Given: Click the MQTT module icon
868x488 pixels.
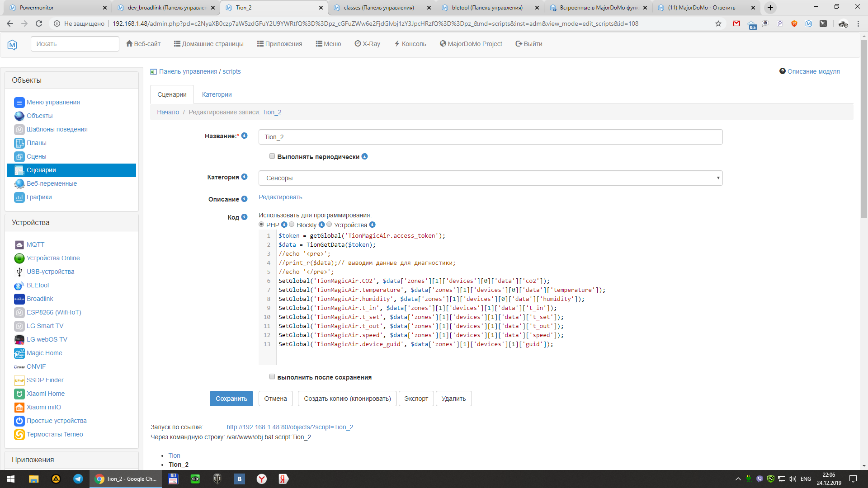Looking at the screenshot, I should point(19,245).
